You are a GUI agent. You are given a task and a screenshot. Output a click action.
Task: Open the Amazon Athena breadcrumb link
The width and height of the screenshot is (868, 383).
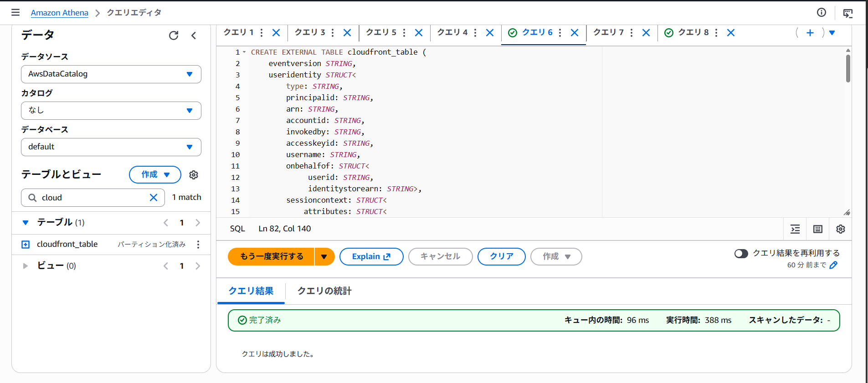pyautogui.click(x=60, y=13)
